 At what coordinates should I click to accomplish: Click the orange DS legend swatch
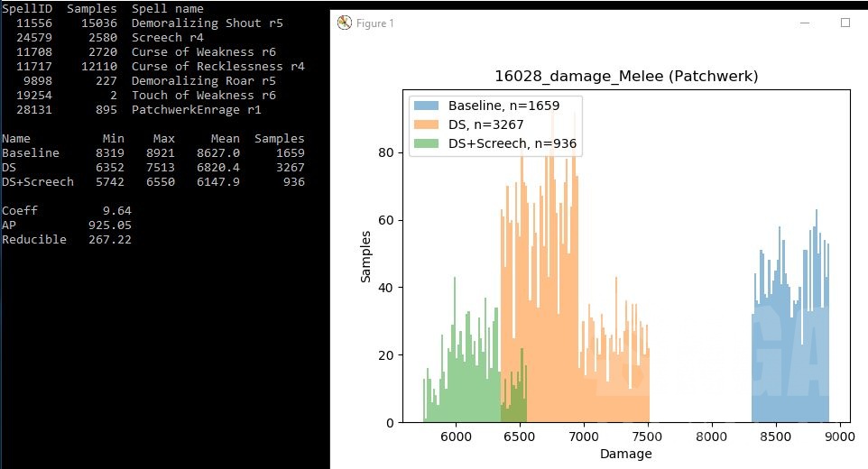[428, 124]
